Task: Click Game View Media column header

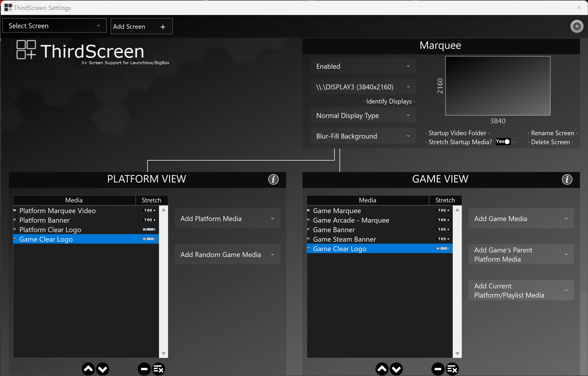Action: (x=368, y=200)
